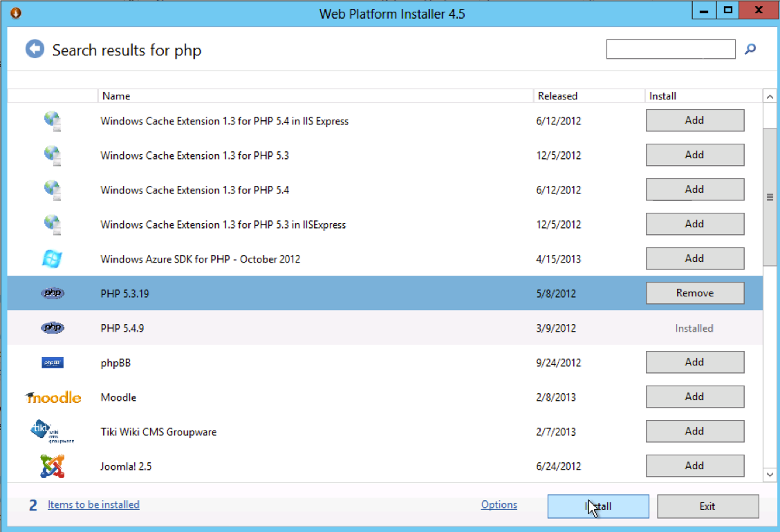The image size is (780, 532).
Task: Select the Windows Cache Extension 1.3 for PHP 5.4 icon
Action: tap(53, 191)
